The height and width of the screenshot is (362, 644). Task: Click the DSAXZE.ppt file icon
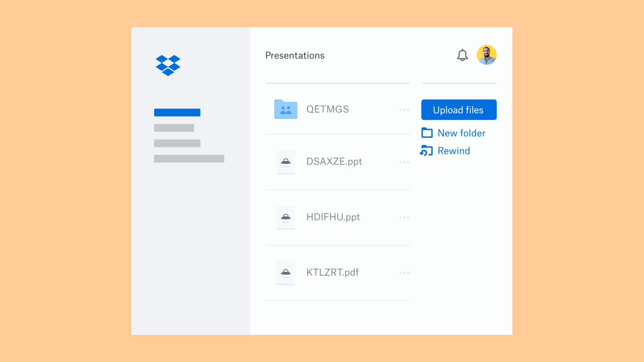(x=285, y=161)
